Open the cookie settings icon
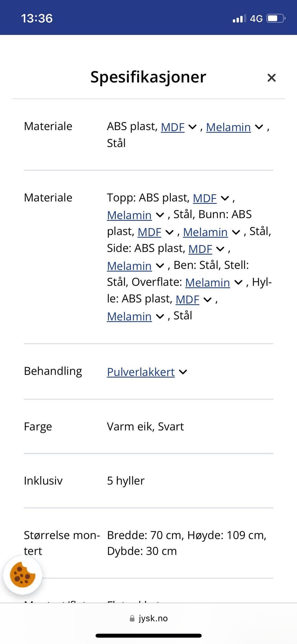297x644 pixels. 23,575
